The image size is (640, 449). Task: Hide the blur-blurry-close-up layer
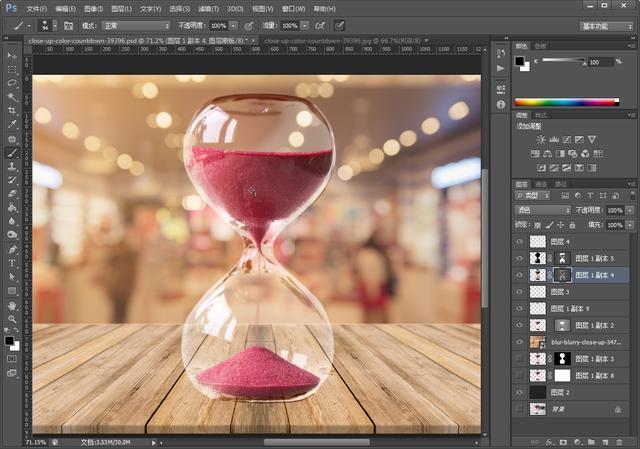click(x=520, y=342)
